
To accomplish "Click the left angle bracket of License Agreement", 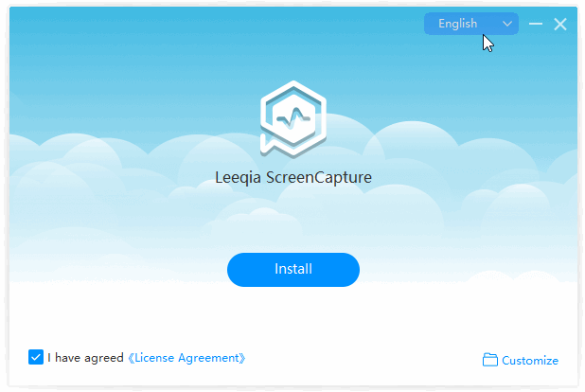I will click(131, 359).
